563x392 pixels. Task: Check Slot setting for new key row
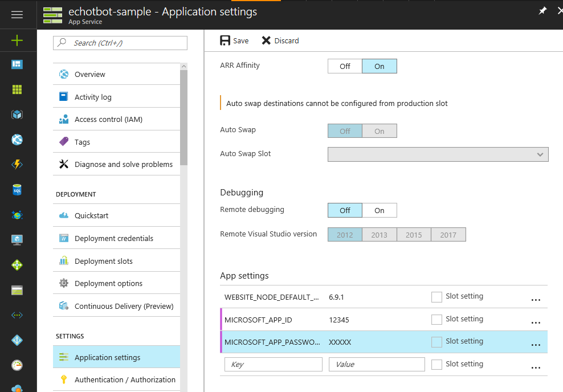pos(436,364)
